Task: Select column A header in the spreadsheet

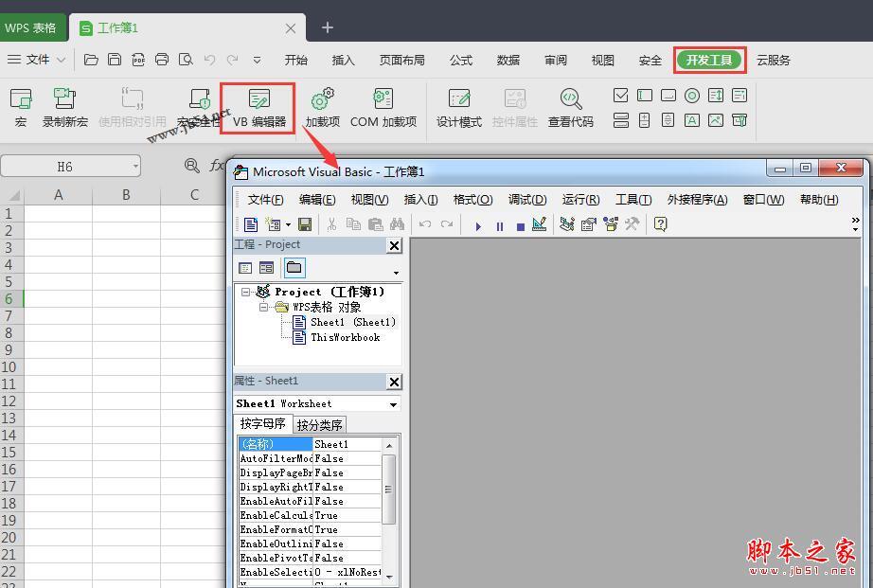Action: click(x=58, y=195)
